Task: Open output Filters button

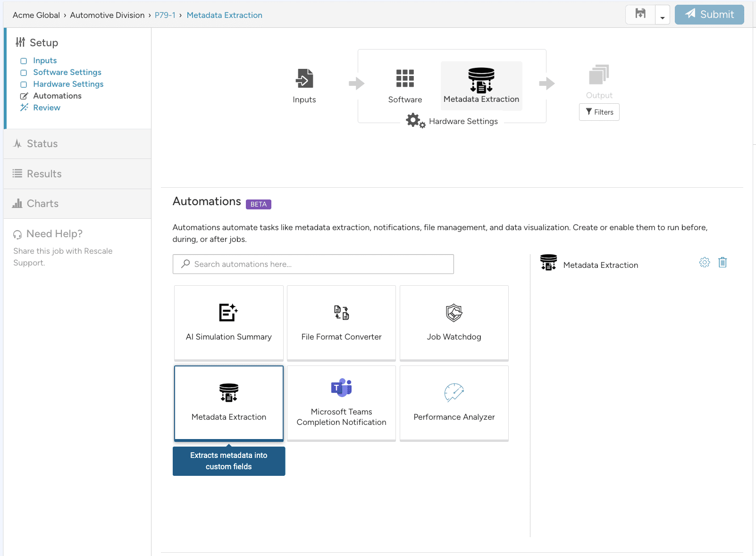Action: tap(599, 112)
